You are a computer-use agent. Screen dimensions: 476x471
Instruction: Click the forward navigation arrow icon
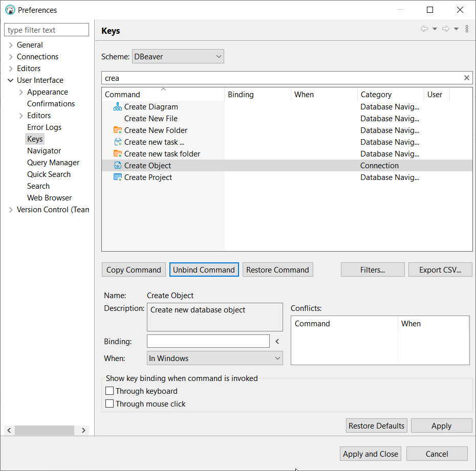pos(446,29)
